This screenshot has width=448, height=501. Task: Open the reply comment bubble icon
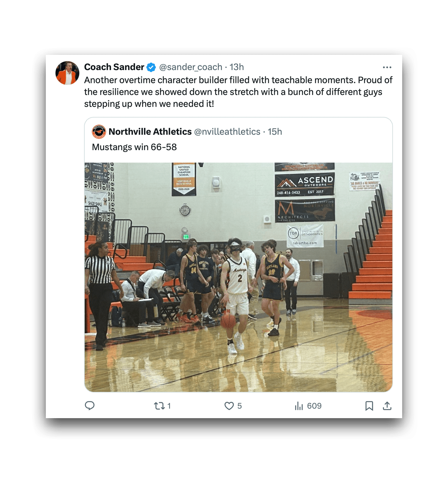point(90,406)
